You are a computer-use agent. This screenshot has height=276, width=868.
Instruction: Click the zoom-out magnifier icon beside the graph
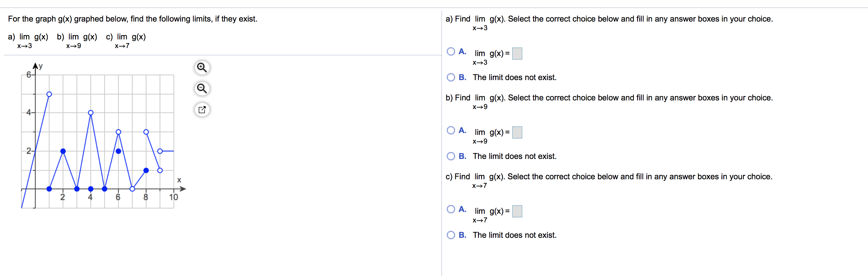coord(202,88)
